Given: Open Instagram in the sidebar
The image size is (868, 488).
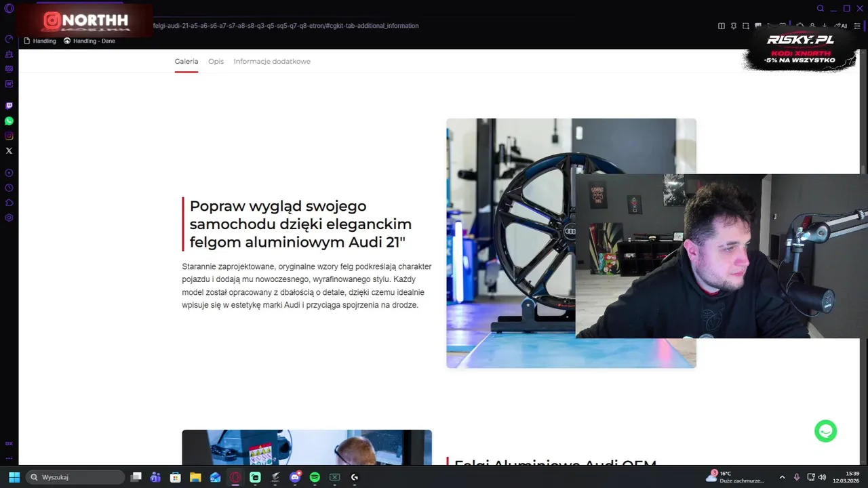Looking at the screenshot, I should click(9, 136).
